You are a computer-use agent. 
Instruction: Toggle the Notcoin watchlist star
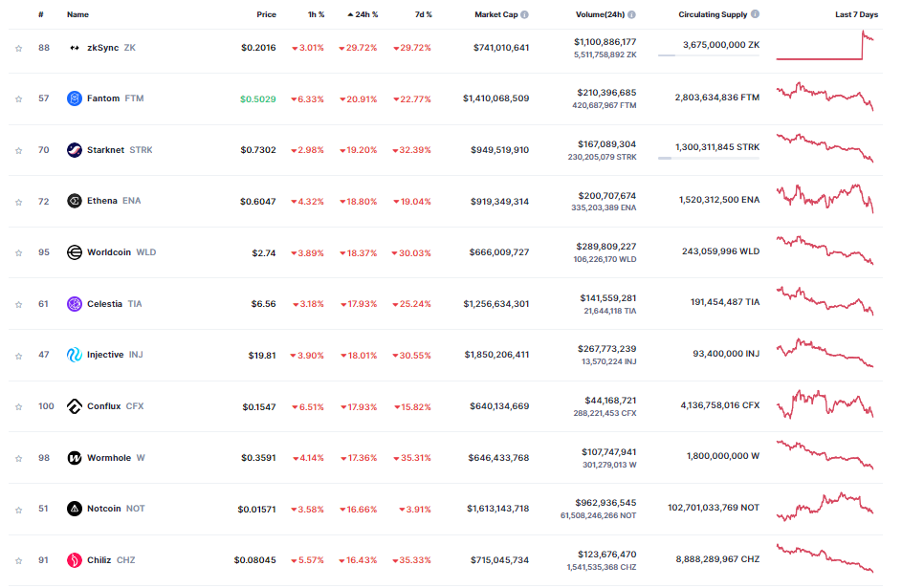tap(19, 510)
